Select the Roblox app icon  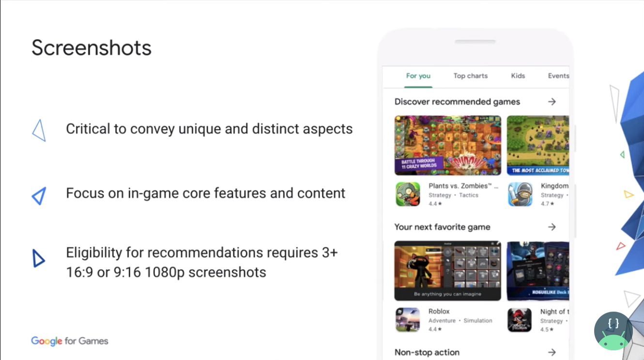pos(408,319)
